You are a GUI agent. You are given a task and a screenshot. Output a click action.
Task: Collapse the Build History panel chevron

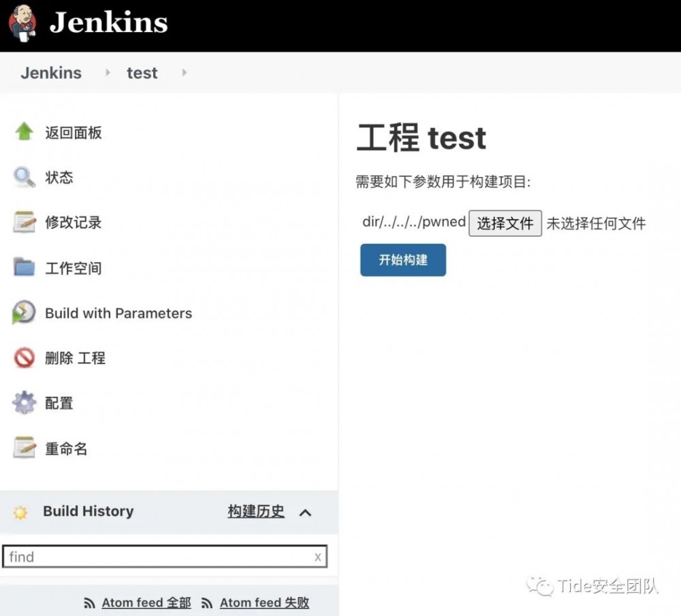click(x=306, y=513)
